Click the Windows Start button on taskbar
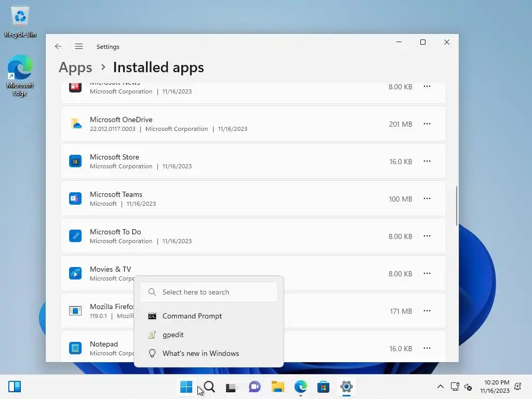 coord(186,387)
